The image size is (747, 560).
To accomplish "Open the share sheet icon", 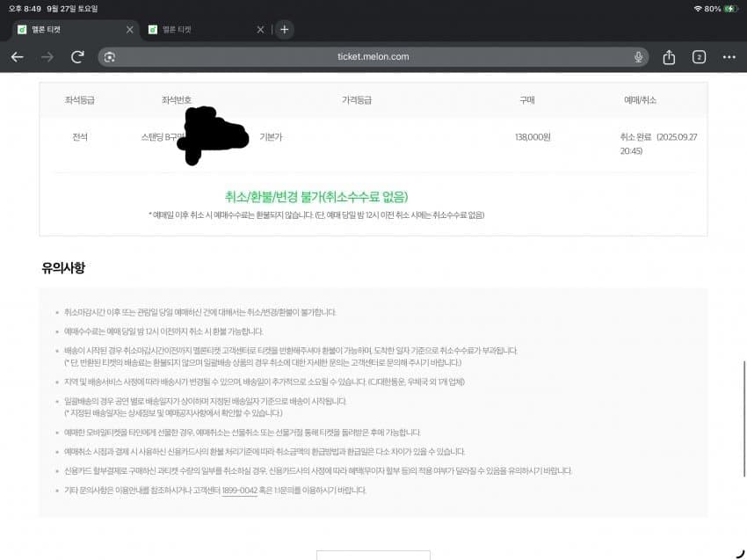I will point(669,56).
